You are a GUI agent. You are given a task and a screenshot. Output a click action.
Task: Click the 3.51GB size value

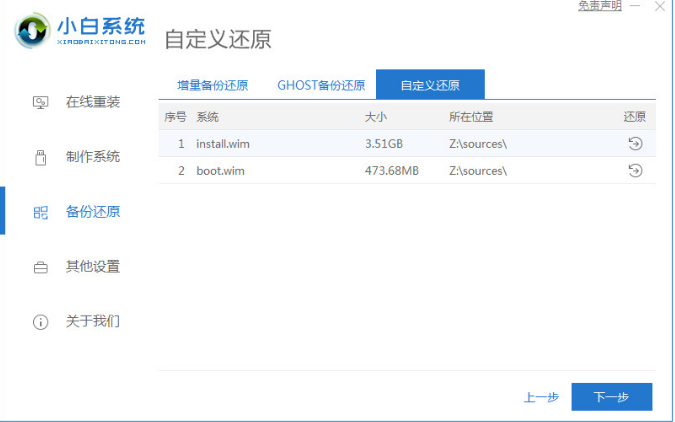384,144
